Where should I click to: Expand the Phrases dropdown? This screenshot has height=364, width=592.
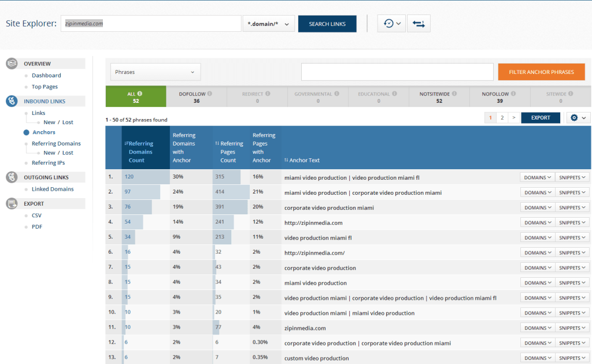tap(155, 72)
